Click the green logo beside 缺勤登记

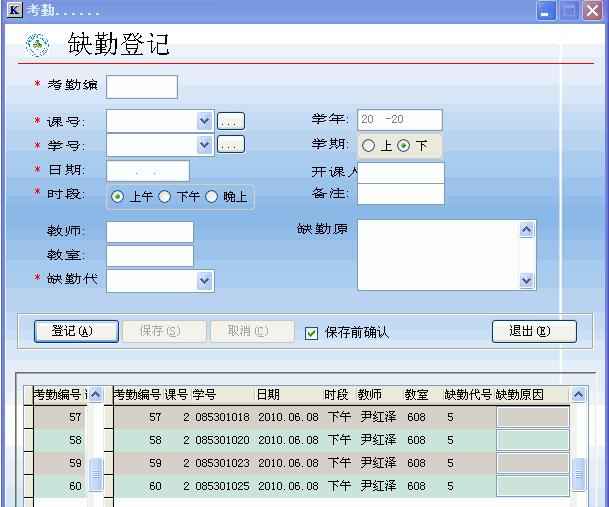(38, 45)
